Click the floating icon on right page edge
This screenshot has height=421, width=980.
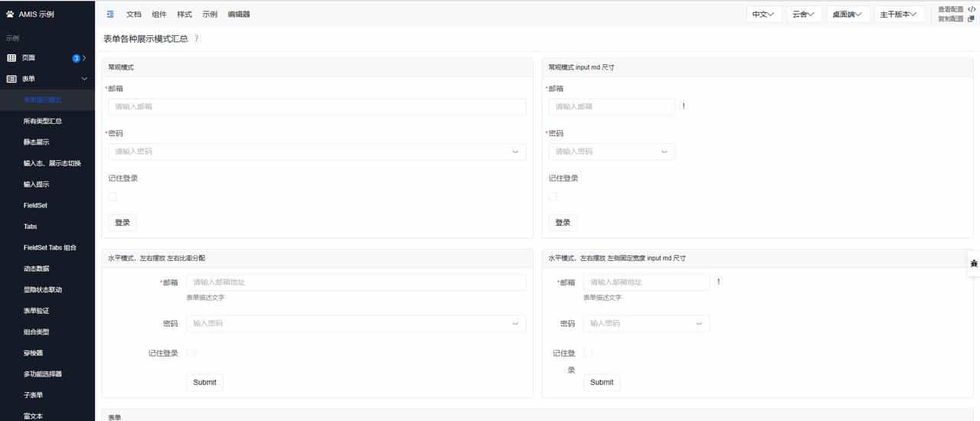pos(974,263)
